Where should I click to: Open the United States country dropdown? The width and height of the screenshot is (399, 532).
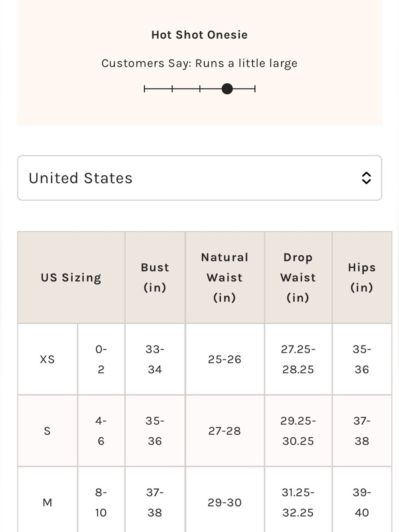[199, 178]
